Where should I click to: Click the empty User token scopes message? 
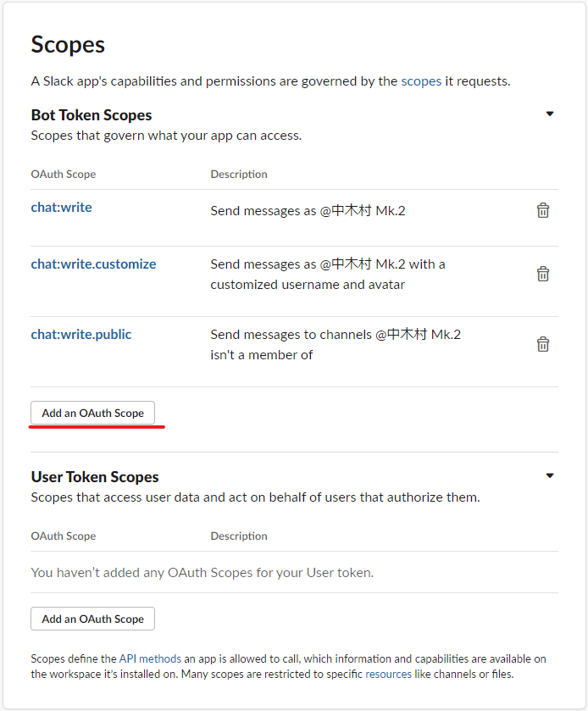click(202, 573)
